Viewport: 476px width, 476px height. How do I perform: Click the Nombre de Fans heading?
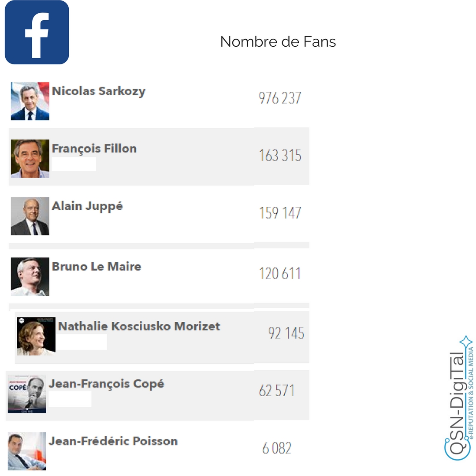[x=278, y=41]
